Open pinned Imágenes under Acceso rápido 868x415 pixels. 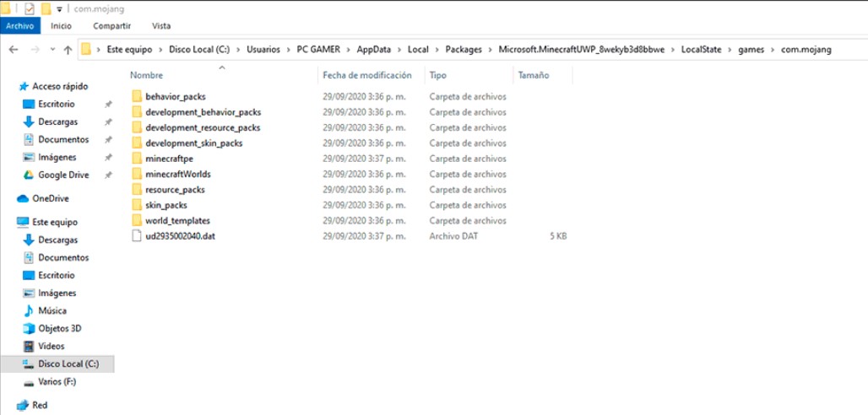(57, 157)
